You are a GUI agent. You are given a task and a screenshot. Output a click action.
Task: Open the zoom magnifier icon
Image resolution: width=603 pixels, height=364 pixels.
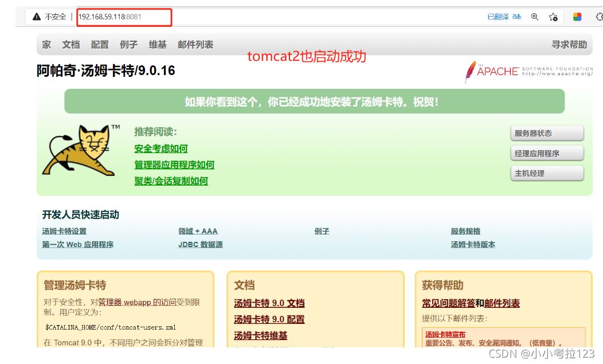click(x=535, y=17)
